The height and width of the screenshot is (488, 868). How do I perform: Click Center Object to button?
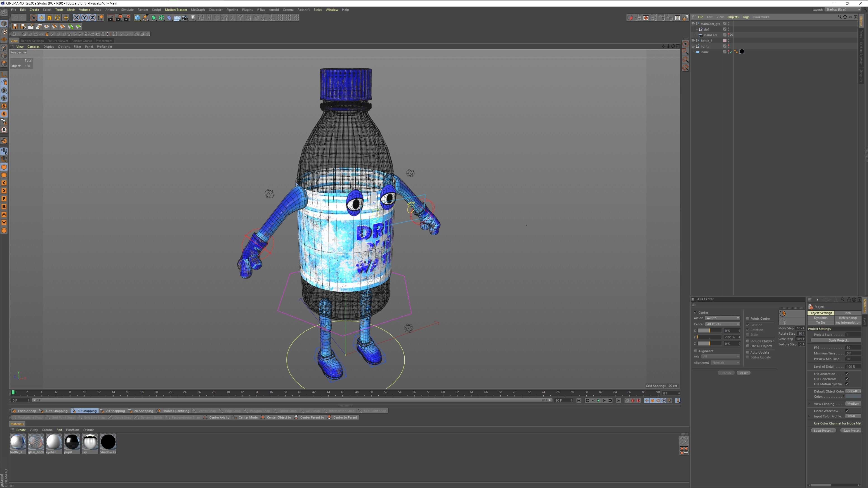click(276, 417)
